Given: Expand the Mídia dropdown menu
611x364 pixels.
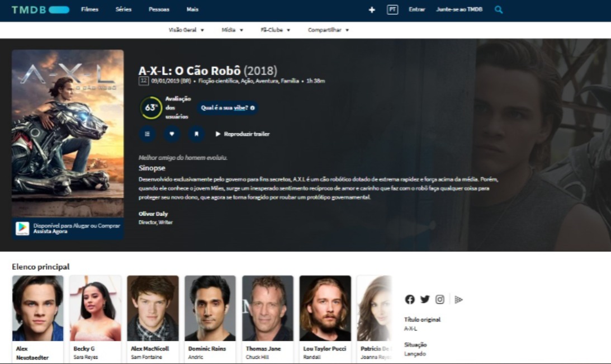Looking at the screenshot, I should [x=232, y=30].
